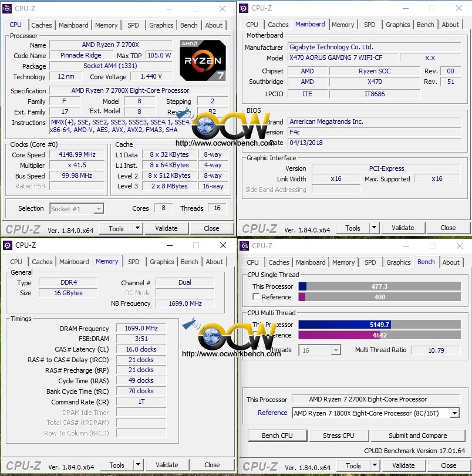Open the Mainboard tab in the Bench window
The image size is (472, 476).
(x=311, y=262)
